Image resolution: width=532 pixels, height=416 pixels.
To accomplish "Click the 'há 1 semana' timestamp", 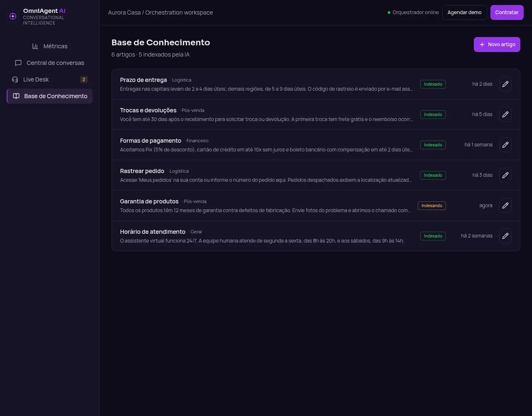I will click(x=478, y=145).
